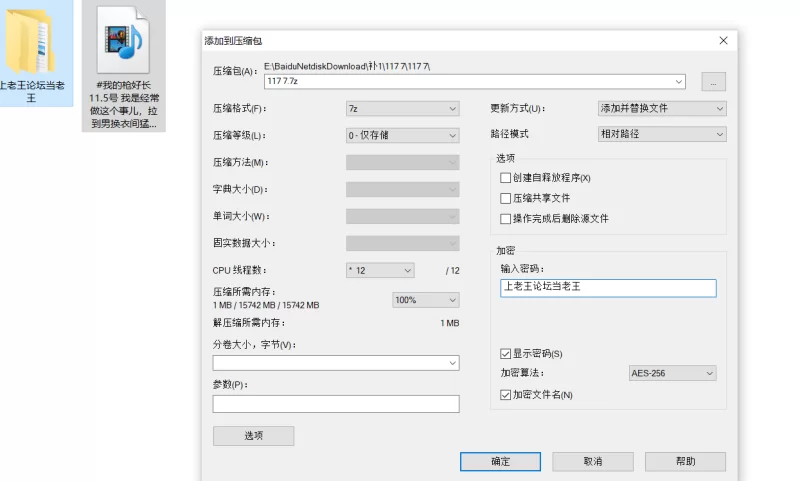Viewport: 800px width, 481px height.
Task: Close the Add to Archive dialog
Action: click(x=723, y=41)
